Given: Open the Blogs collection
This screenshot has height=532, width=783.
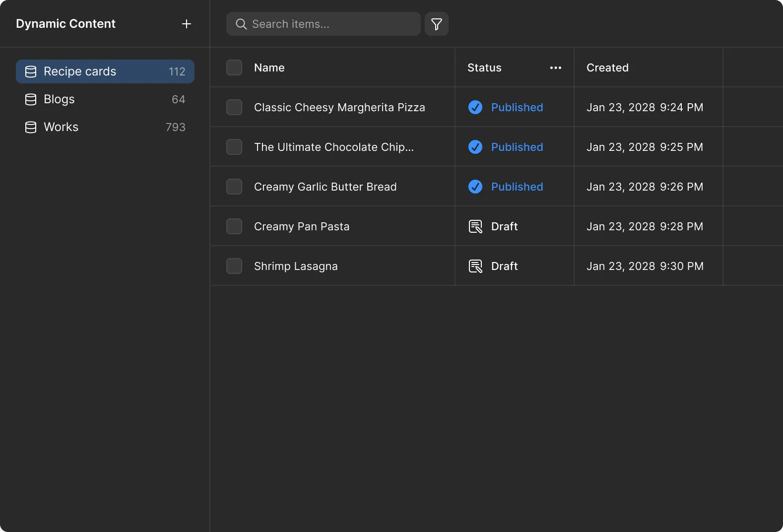Looking at the screenshot, I should click(105, 99).
